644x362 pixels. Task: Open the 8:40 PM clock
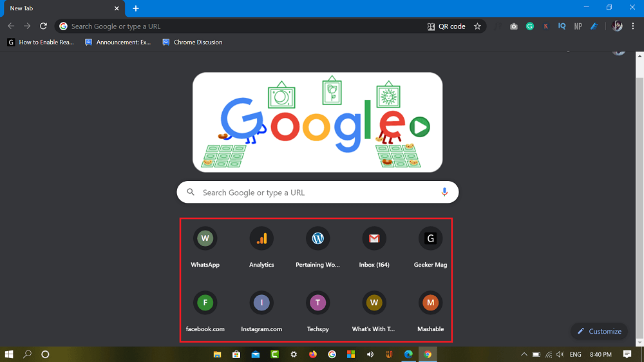click(600, 354)
